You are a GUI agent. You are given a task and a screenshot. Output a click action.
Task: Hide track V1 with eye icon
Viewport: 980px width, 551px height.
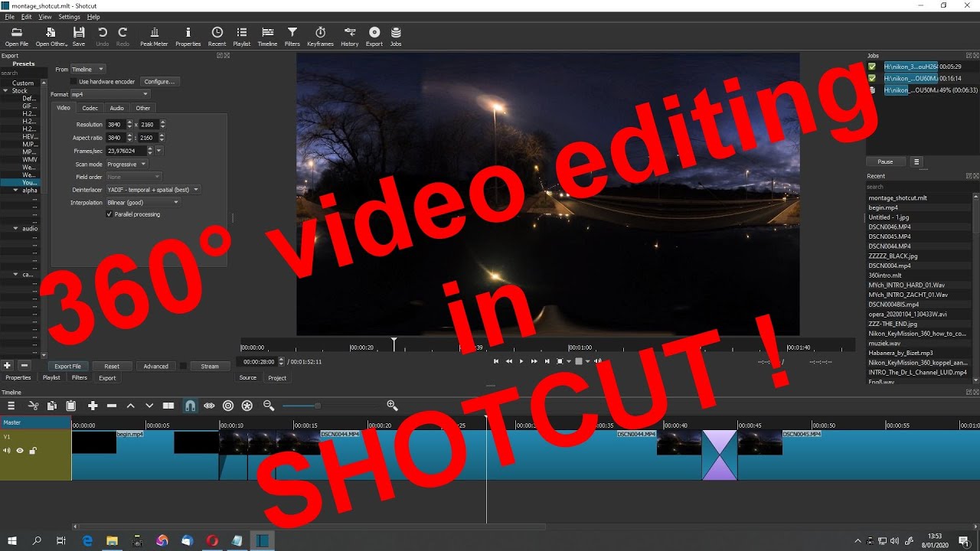click(20, 451)
